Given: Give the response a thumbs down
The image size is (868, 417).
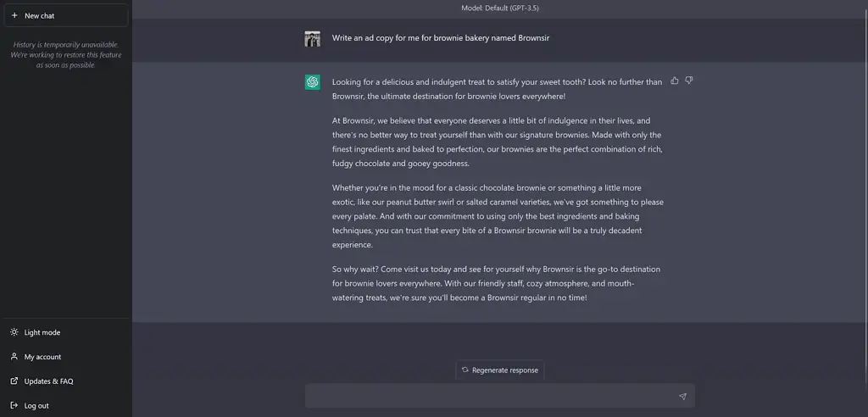Looking at the screenshot, I should click(689, 81).
